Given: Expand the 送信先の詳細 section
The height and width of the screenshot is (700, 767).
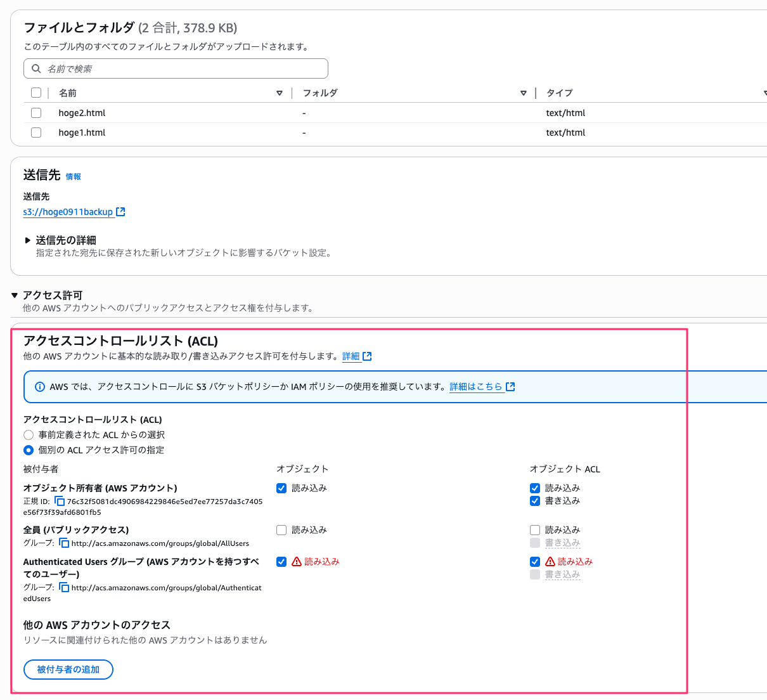Looking at the screenshot, I should pyautogui.click(x=28, y=240).
